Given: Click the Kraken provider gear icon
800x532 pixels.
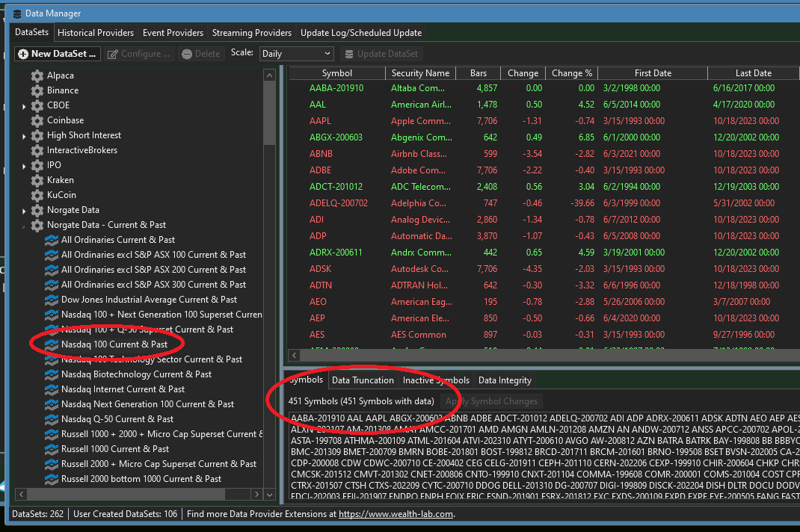Looking at the screenshot, I should pos(37,180).
